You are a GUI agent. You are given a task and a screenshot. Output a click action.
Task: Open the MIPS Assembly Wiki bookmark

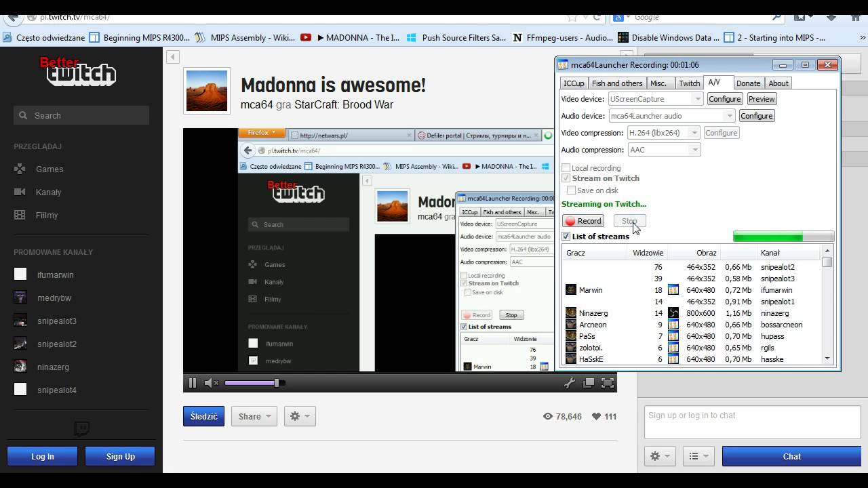(x=245, y=37)
